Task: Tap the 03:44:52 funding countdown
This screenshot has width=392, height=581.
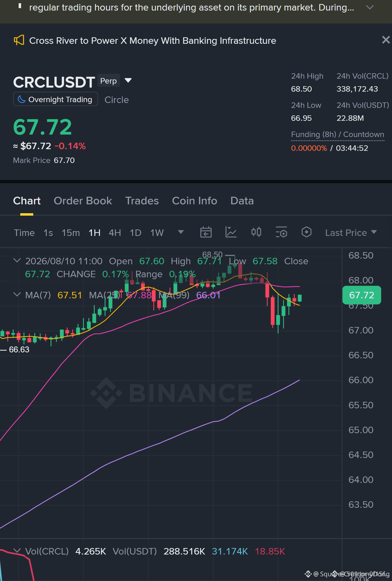Action: 352,148
